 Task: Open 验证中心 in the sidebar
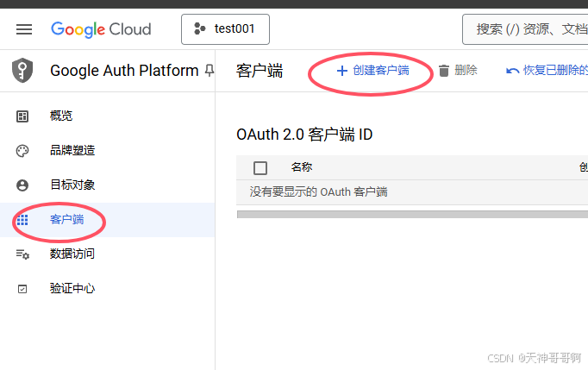click(107, 289)
